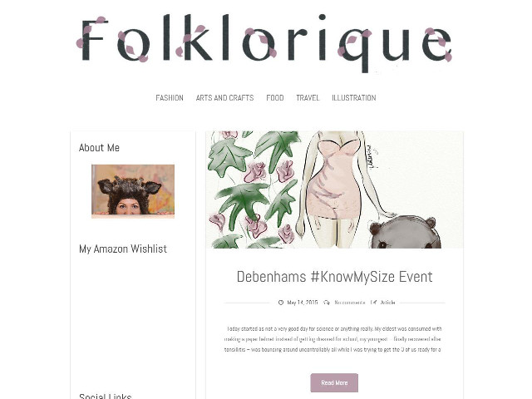Open the Travel category
Screen dimensions: 532x399
coord(308,98)
